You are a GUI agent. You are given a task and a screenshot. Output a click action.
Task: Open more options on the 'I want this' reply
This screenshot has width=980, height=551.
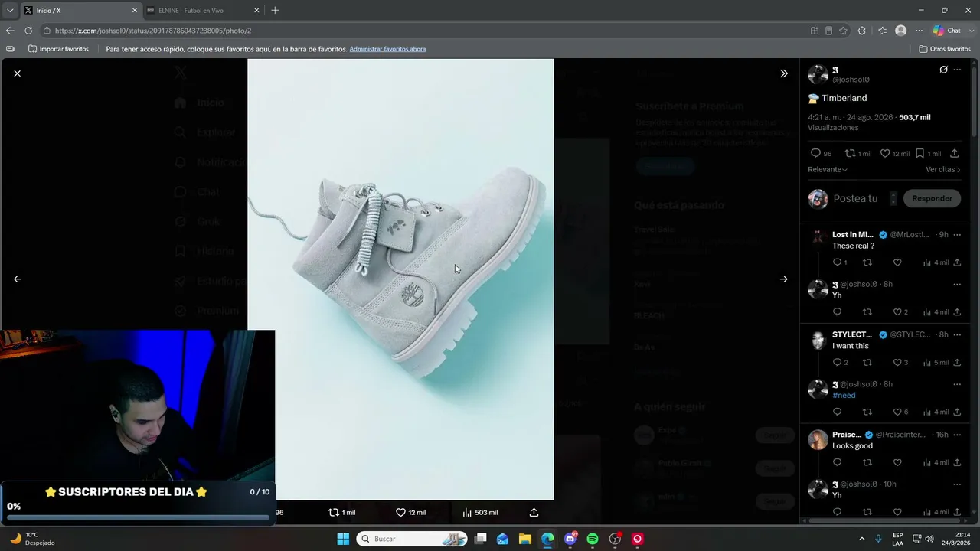pos(957,334)
